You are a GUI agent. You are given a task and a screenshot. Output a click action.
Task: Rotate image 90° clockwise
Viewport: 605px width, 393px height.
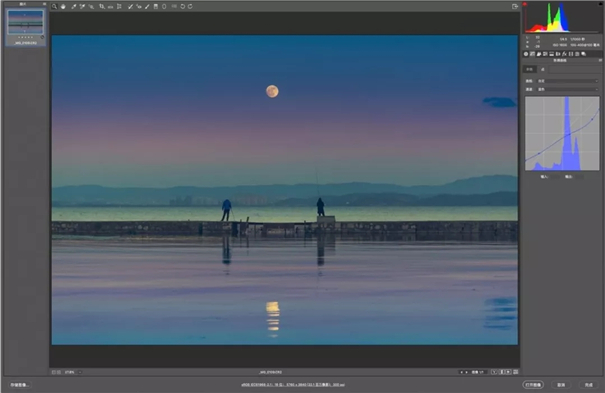tap(190, 7)
